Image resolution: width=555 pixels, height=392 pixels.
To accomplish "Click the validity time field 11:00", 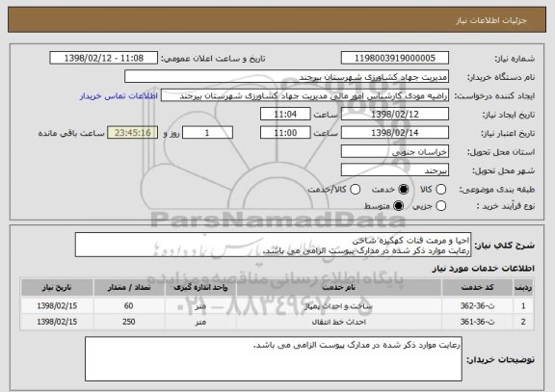I will pyautogui.click(x=285, y=133).
